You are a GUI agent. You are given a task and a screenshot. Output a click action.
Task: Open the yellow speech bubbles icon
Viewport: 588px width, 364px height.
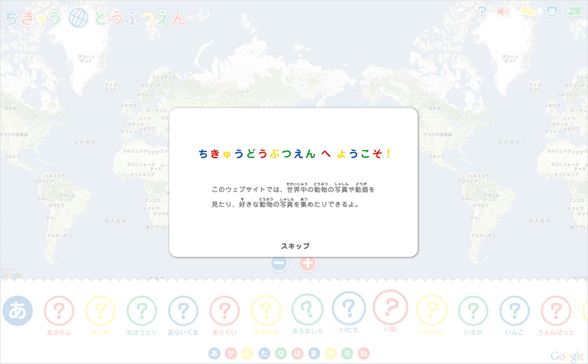coord(527,12)
